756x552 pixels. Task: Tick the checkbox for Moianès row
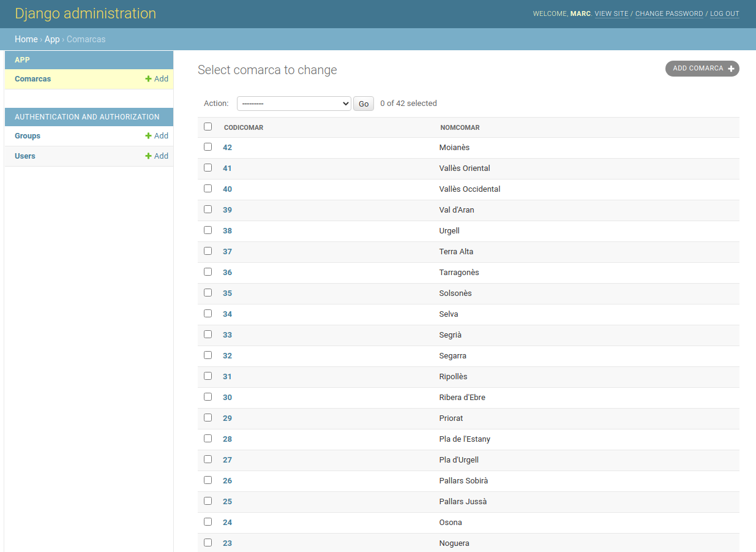pyautogui.click(x=208, y=147)
